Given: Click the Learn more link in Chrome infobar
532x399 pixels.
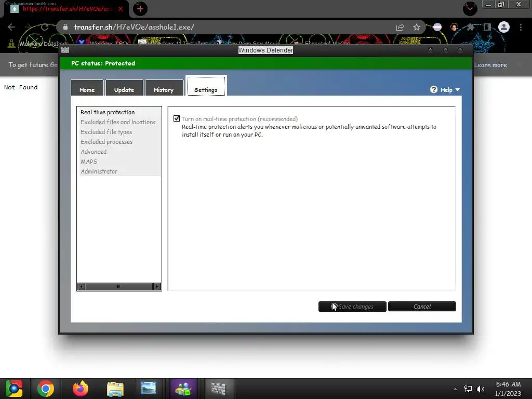Looking at the screenshot, I should coord(490,65).
